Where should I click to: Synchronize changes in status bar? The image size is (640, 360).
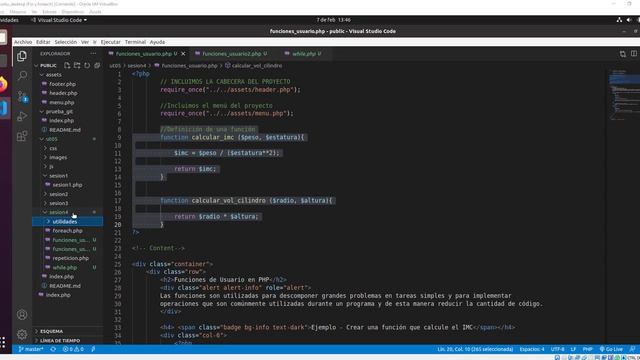(x=53, y=349)
